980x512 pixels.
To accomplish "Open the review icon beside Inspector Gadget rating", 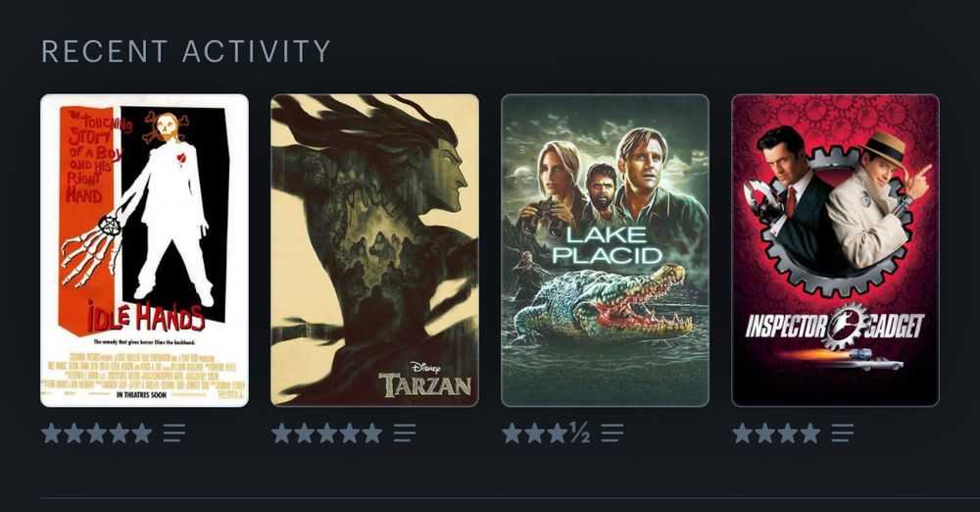I will [x=843, y=434].
